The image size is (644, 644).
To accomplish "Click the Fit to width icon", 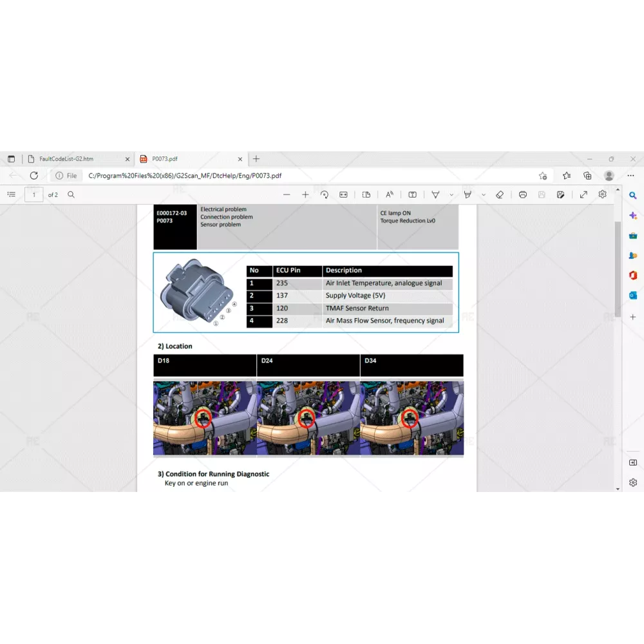I will pos(343,194).
